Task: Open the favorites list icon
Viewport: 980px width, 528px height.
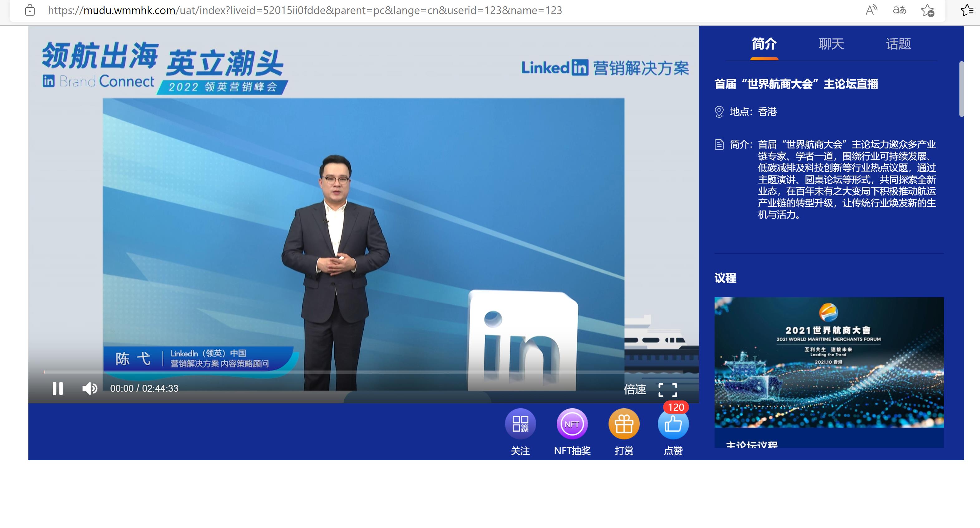Action: tap(968, 10)
